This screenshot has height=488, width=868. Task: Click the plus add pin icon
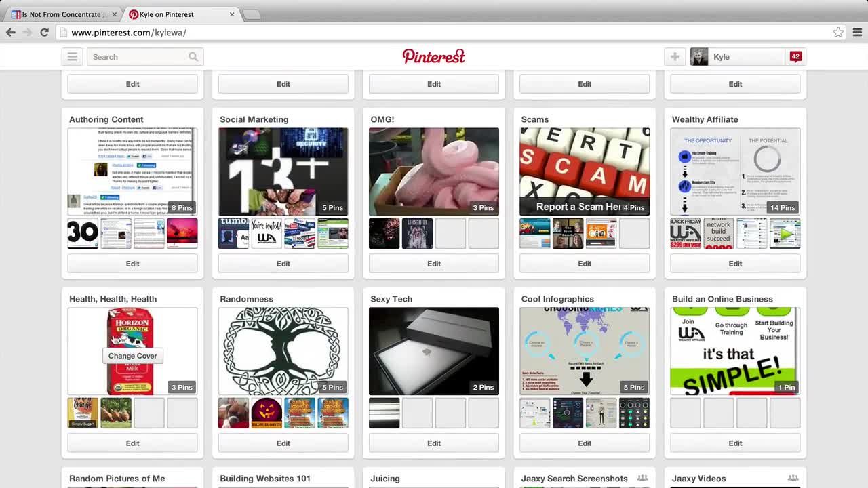coord(675,57)
